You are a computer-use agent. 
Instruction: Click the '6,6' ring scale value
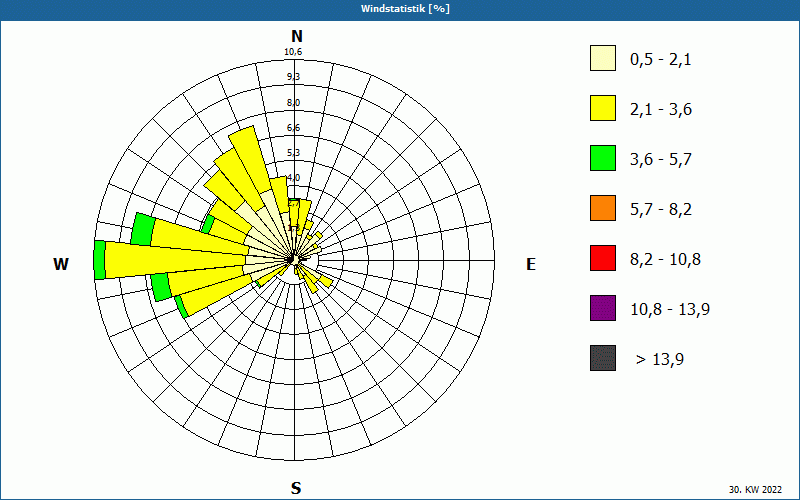point(293,128)
